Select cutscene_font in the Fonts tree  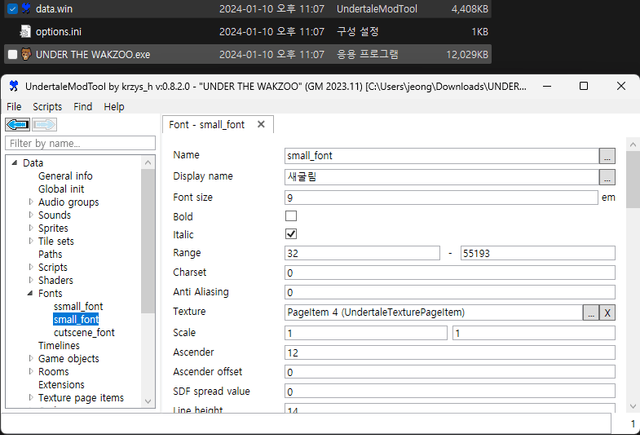84,332
